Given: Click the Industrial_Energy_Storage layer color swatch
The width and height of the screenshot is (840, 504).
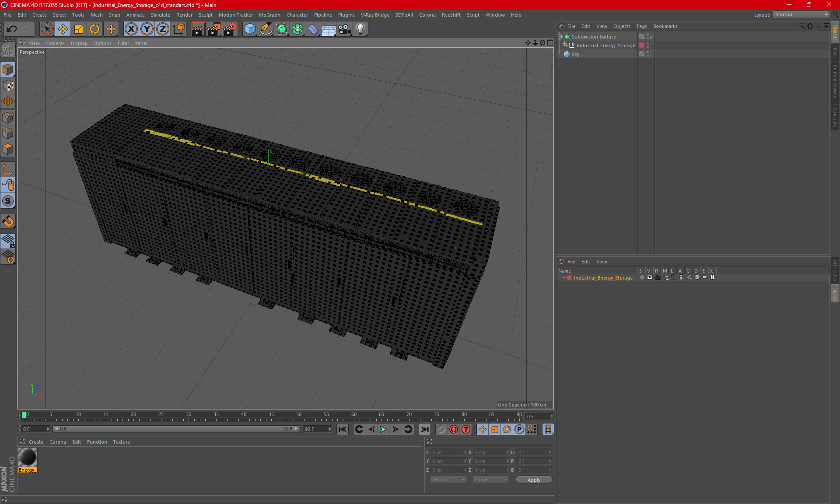Looking at the screenshot, I should [569, 278].
